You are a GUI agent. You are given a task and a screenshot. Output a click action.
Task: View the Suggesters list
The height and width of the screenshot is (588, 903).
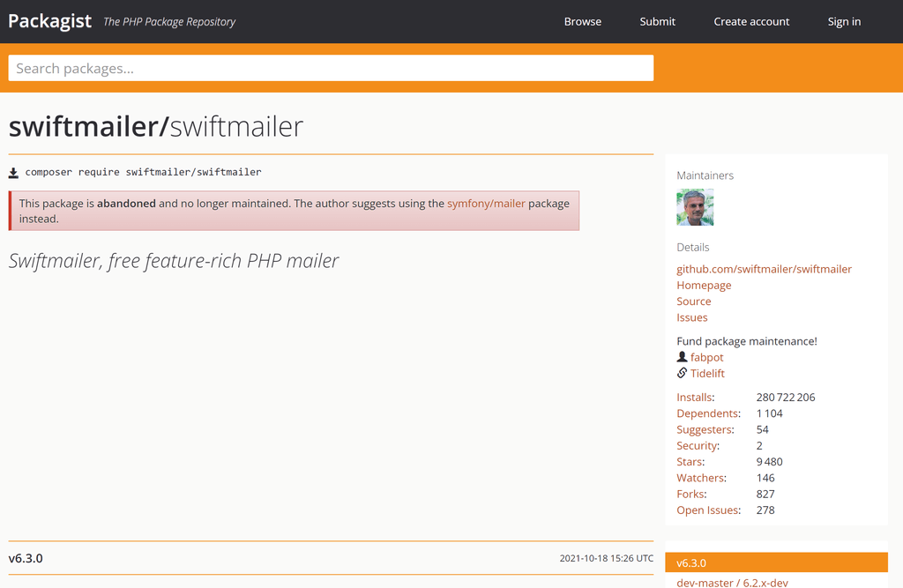[x=705, y=429]
